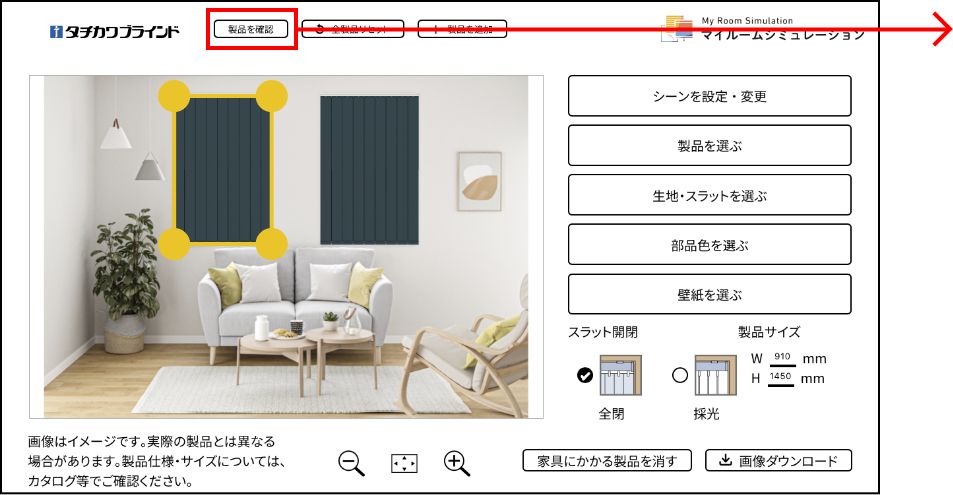Click the 製品を追加 button
Image resolution: width=953 pixels, height=495 pixels.
coord(463,29)
